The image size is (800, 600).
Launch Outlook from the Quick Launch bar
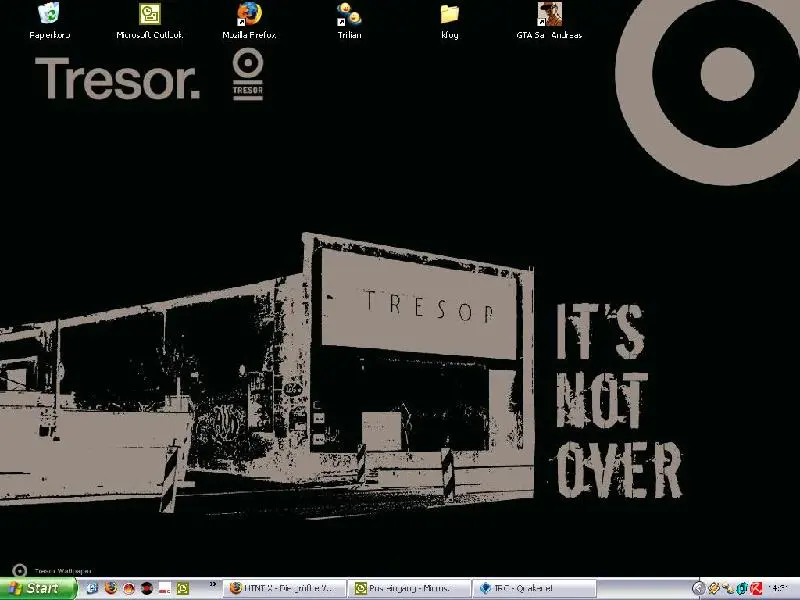tap(183, 589)
